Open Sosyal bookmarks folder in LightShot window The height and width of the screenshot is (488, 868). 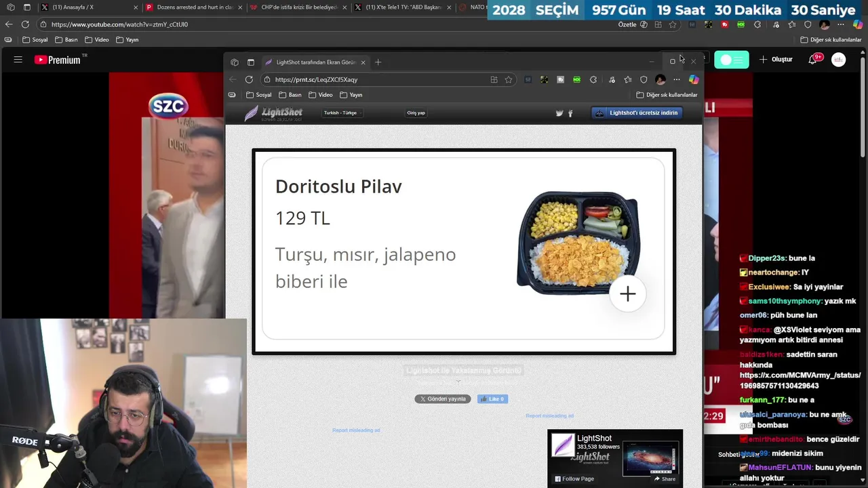pos(259,95)
